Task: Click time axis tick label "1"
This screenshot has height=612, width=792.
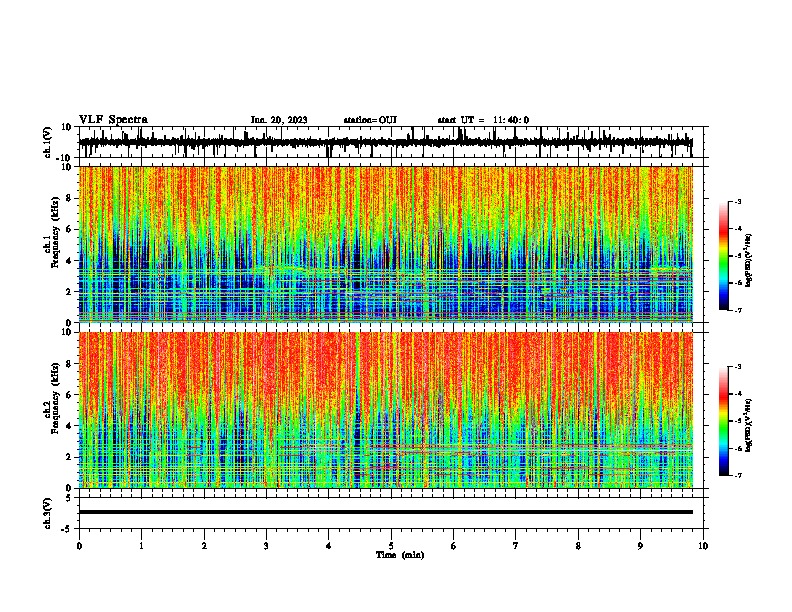Action: click(141, 546)
